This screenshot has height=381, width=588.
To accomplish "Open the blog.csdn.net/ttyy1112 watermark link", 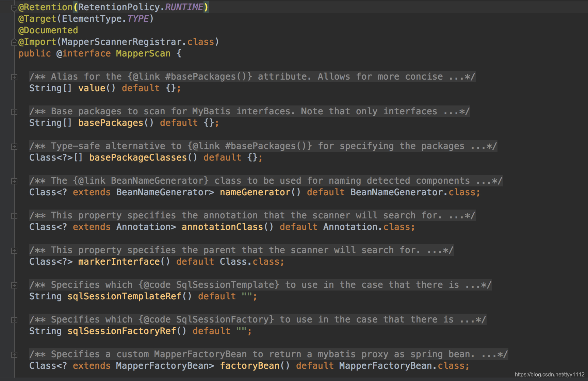I will (x=549, y=375).
